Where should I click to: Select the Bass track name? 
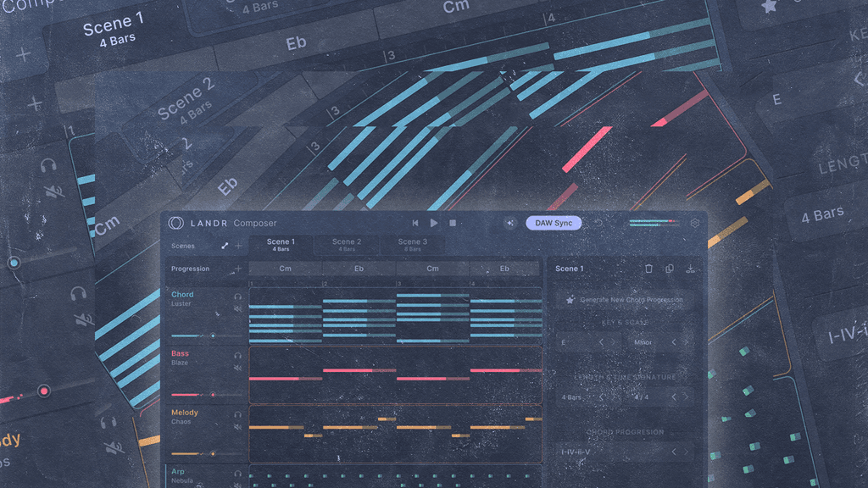coord(180,353)
